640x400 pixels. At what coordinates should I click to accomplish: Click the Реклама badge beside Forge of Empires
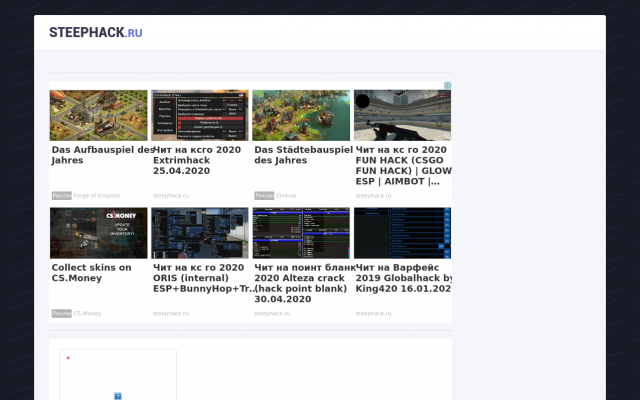pos(62,196)
